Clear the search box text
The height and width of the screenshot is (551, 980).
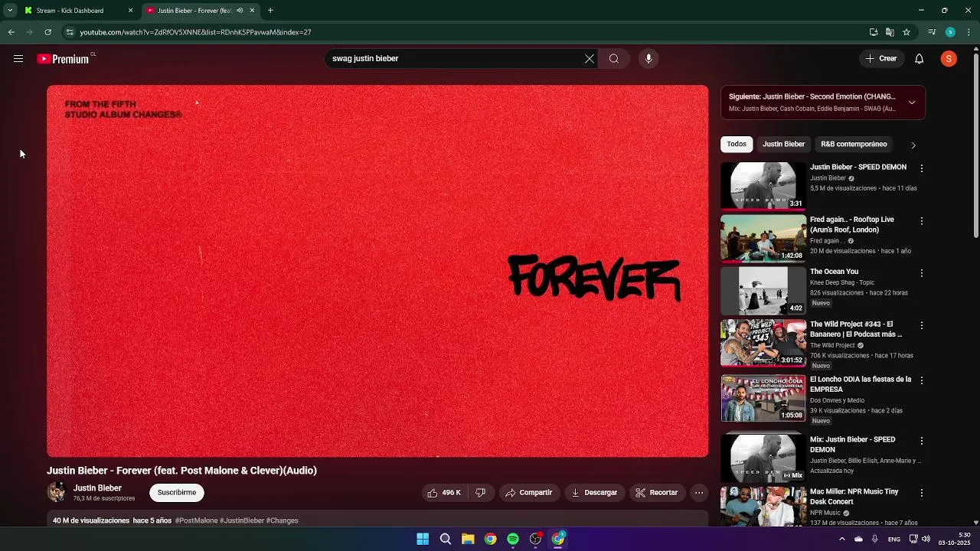coord(590,59)
